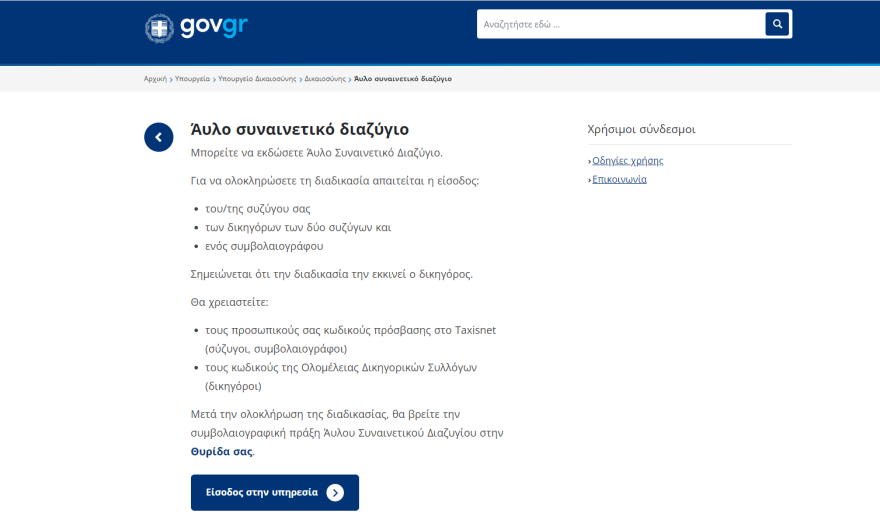Click the current-page breadcrumb Άυλο συναινετικό διαζύγιο
The height and width of the screenshot is (523, 880).
pos(403,79)
